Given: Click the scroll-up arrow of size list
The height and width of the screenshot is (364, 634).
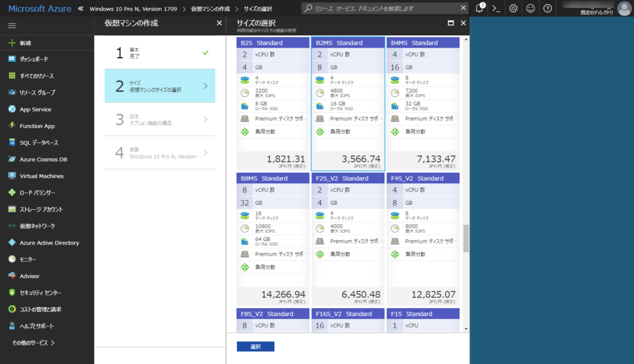Looking at the screenshot, I should [x=466, y=40].
